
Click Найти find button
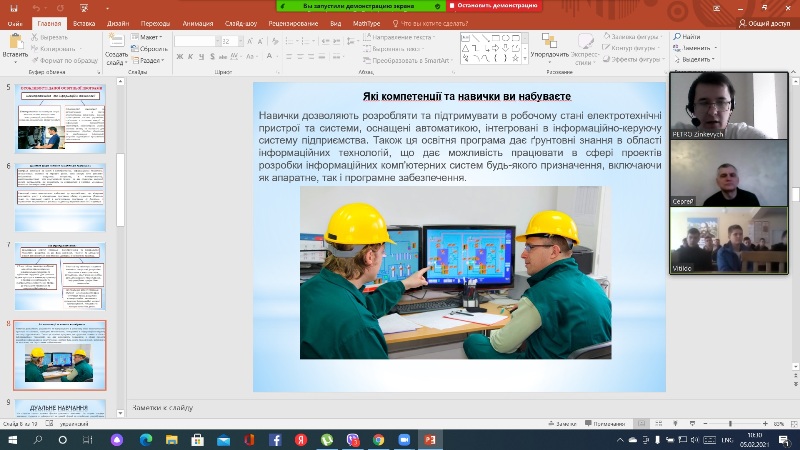pyautogui.click(x=687, y=37)
